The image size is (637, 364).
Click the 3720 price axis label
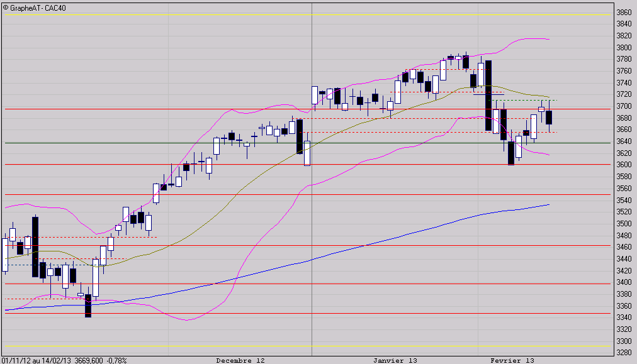pos(624,94)
